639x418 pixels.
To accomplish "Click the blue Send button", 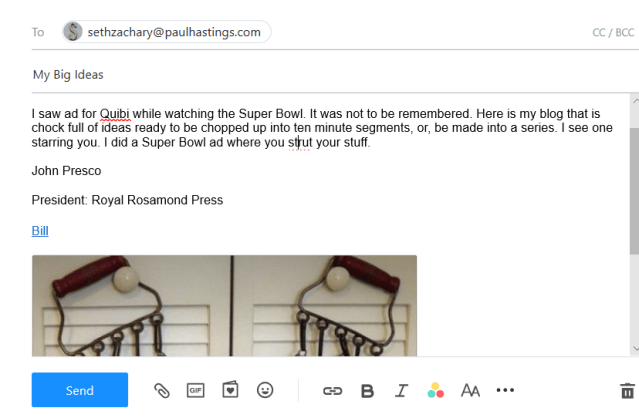I will (x=80, y=390).
